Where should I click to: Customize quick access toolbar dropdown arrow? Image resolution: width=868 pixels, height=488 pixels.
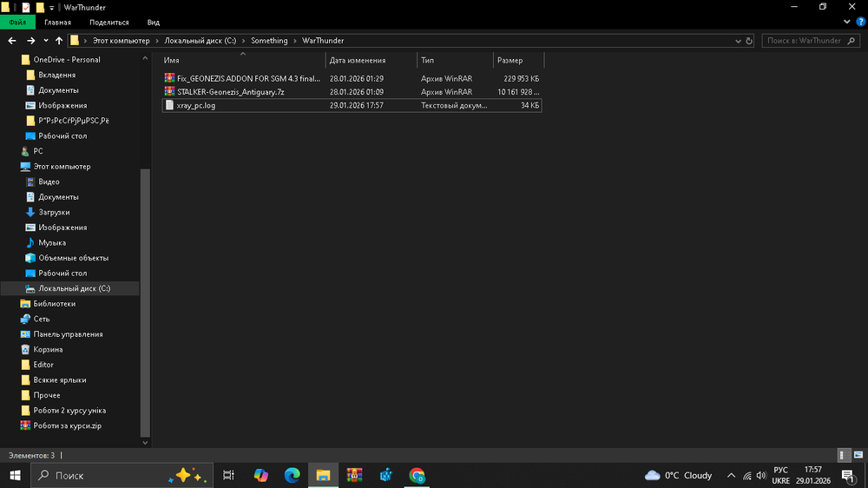pyautogui.click(x=52, y=7)
